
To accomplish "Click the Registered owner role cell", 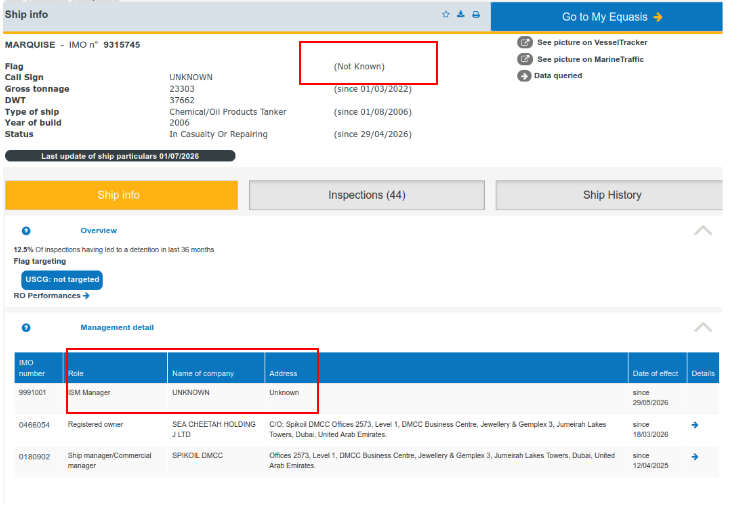I will click(x=95, y=425).
